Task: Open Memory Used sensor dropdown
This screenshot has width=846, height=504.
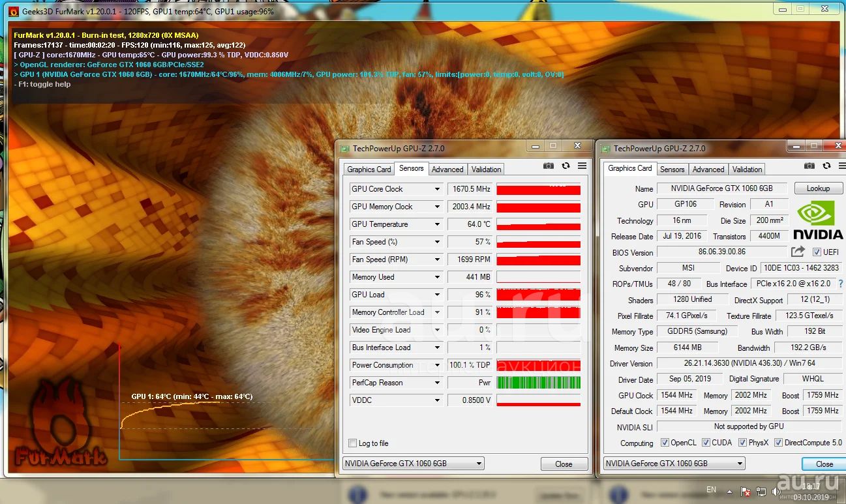Action: tap(437, 277)
